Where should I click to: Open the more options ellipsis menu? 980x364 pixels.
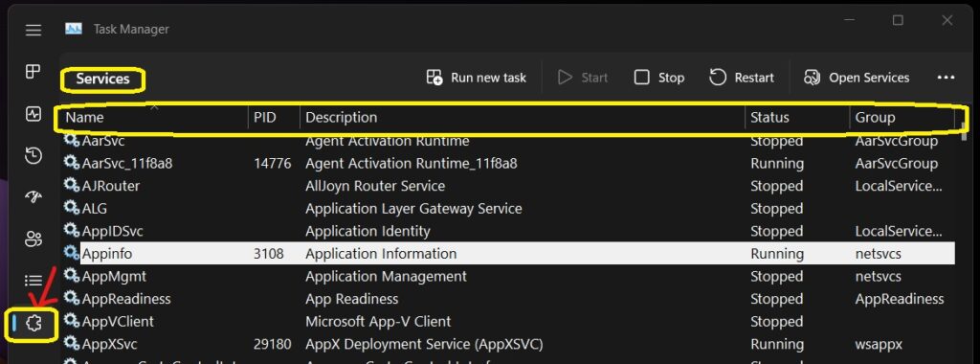coord(947,78)
